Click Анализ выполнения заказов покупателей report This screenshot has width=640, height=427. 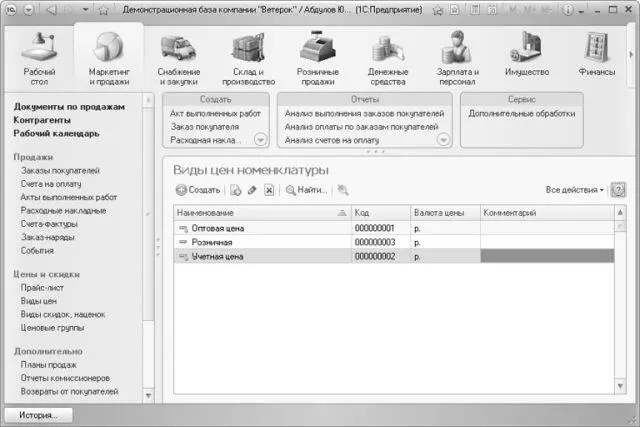pyautogui.click(x=364, y=113)
